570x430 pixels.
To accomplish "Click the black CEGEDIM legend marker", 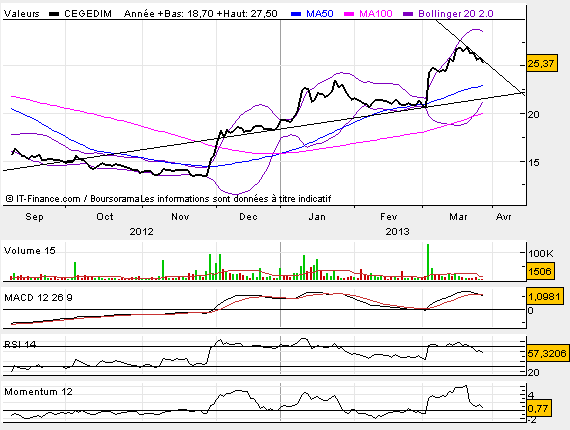I will [54, 14].
